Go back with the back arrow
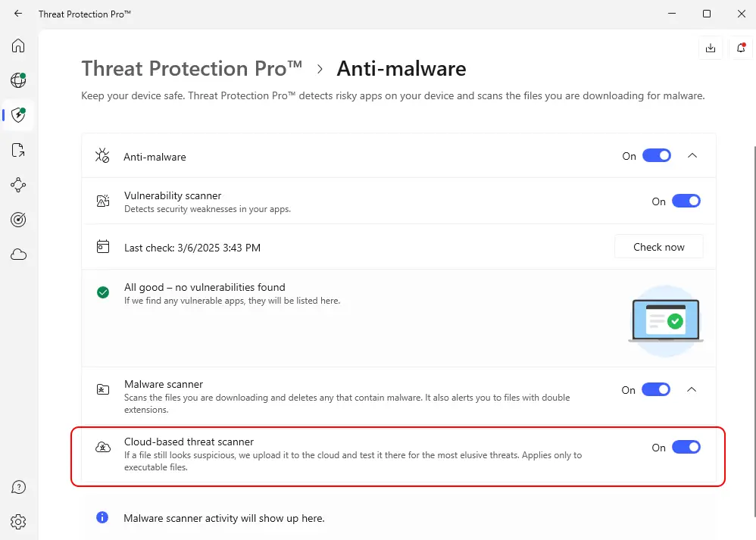 pyautogui.click(x=18, y=14)
